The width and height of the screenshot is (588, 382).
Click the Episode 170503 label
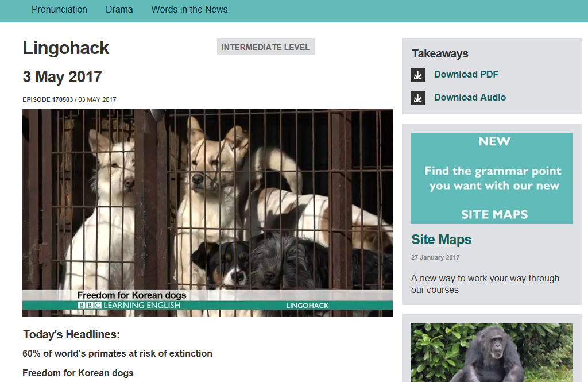tap(48, 100)
